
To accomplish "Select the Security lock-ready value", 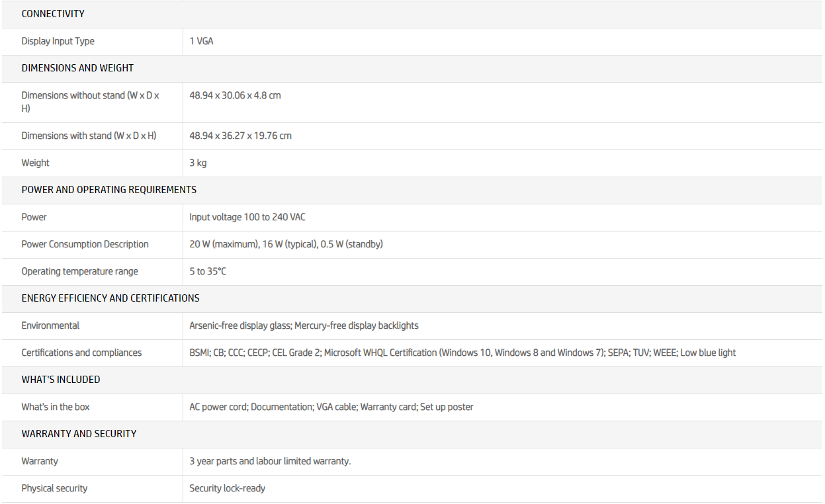I will (227, 488).
